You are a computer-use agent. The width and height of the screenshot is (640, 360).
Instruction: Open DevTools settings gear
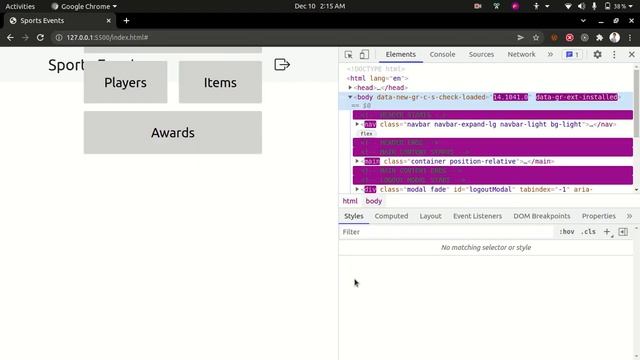[x=597, y=54]
